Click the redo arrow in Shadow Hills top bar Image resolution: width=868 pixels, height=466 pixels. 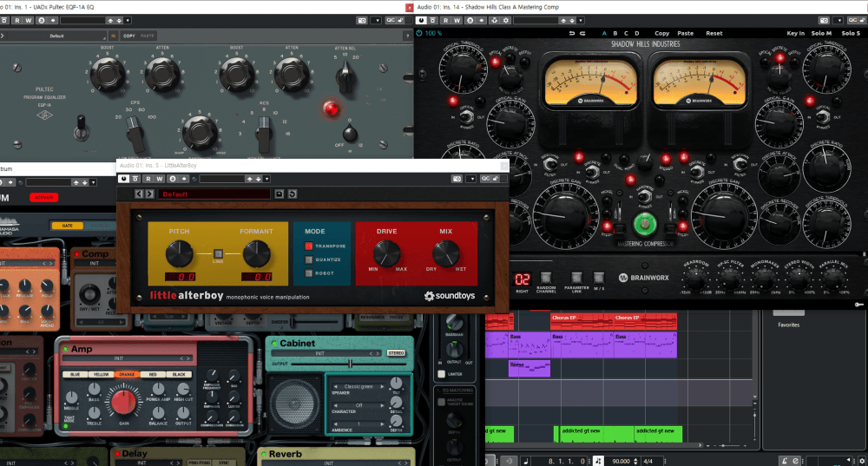pyautogui.click(x=582, y=33)
